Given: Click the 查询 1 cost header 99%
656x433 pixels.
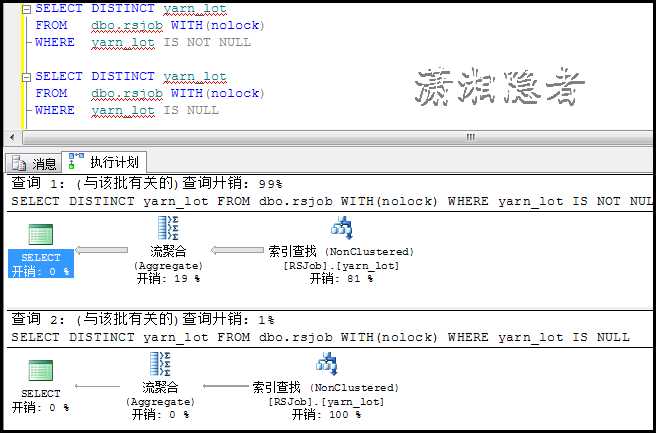Looking at the screenshot, I should point(147,183).
